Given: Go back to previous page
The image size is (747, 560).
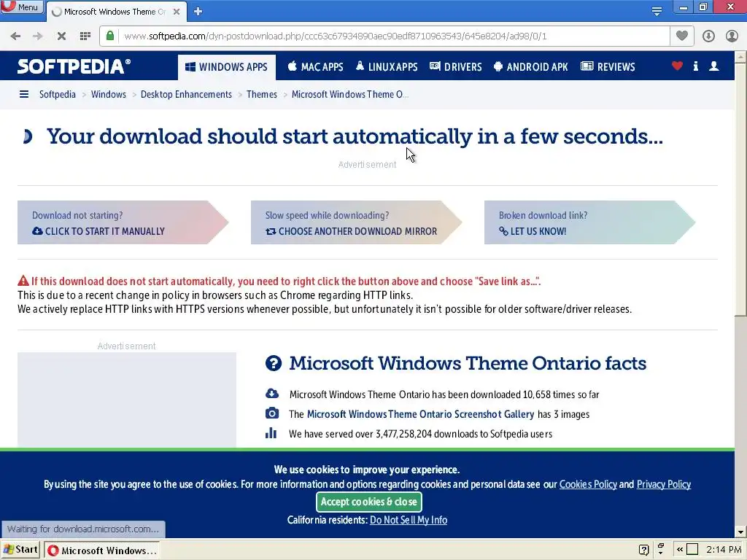Looking at the screenshot, I should coord(15,36).
